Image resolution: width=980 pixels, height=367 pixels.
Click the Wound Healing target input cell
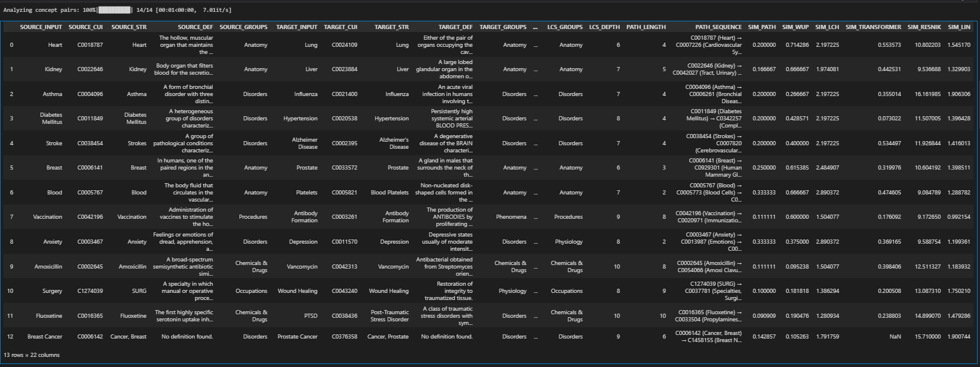[x=297, y=291]
